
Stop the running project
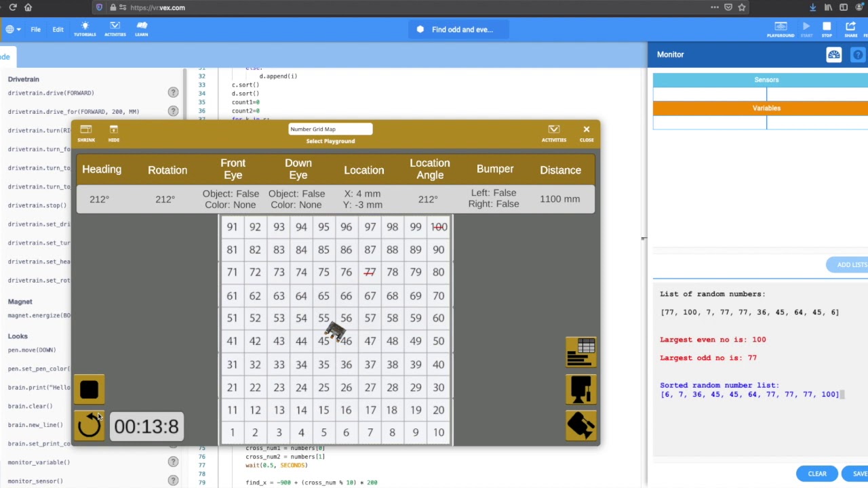827,29
